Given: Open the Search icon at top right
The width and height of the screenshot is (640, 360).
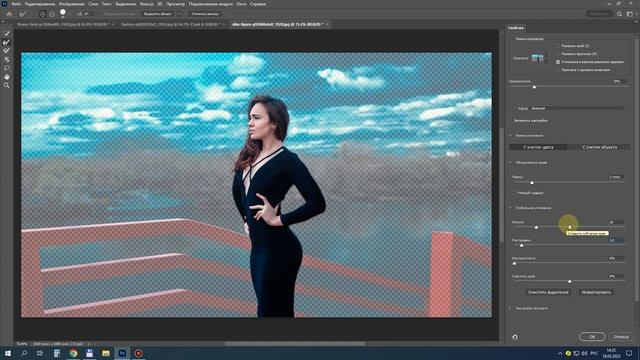Looking at the screenshot, I should (619, 14).
